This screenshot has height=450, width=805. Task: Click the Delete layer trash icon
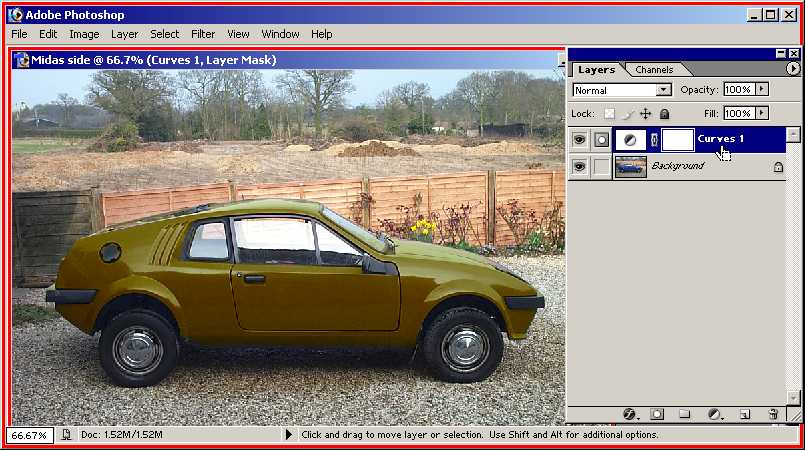click(773, 413)
